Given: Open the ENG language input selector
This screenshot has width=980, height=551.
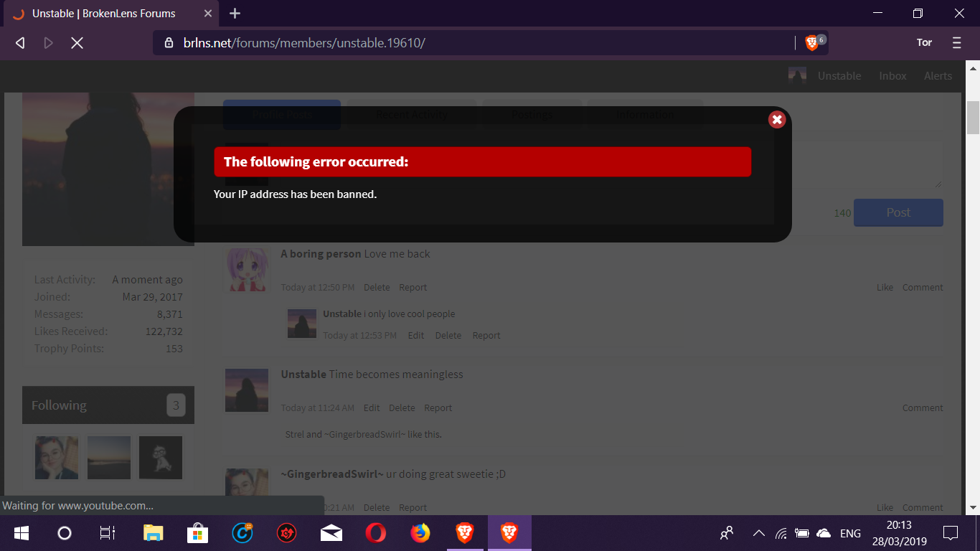Looking at the screenshot, I should (x=850, y=533).
